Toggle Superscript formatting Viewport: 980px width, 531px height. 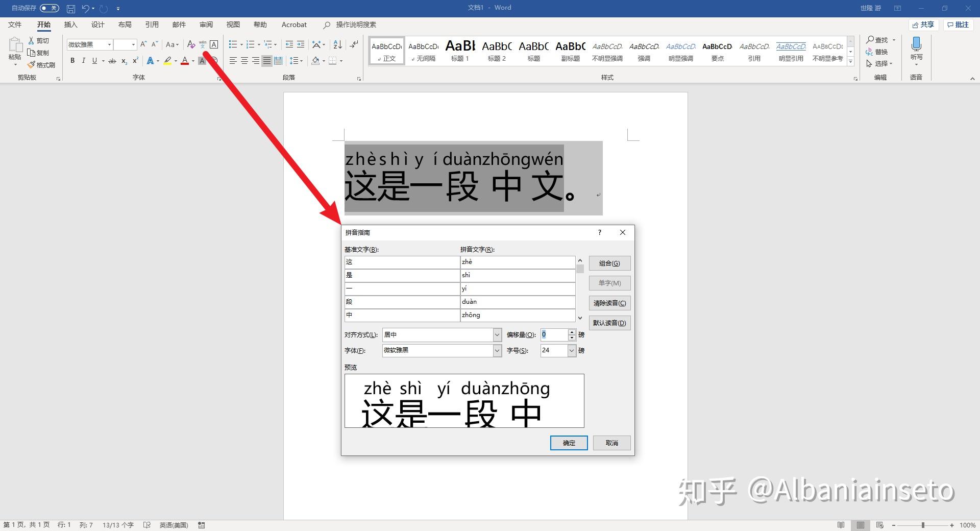(135, 61)
